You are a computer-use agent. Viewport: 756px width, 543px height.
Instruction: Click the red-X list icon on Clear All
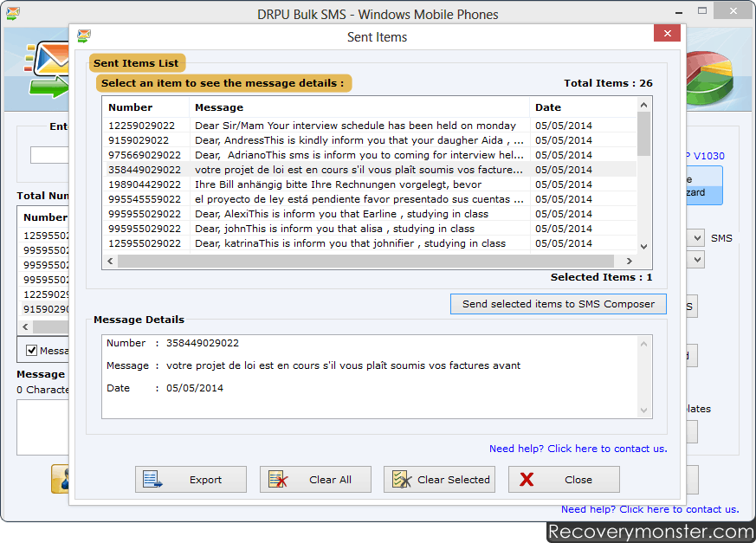coord(278,479)
